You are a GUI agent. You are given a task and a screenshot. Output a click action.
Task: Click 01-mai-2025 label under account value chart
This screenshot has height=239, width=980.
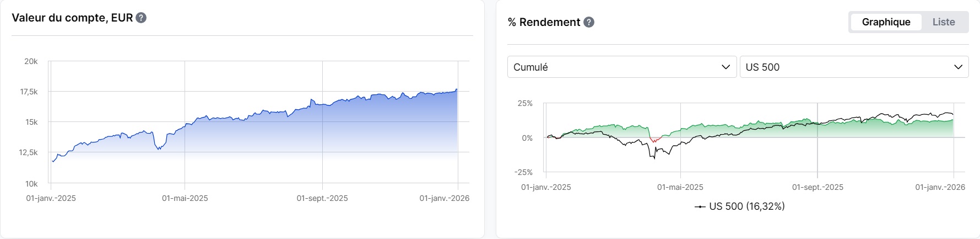tap(185, 198)
